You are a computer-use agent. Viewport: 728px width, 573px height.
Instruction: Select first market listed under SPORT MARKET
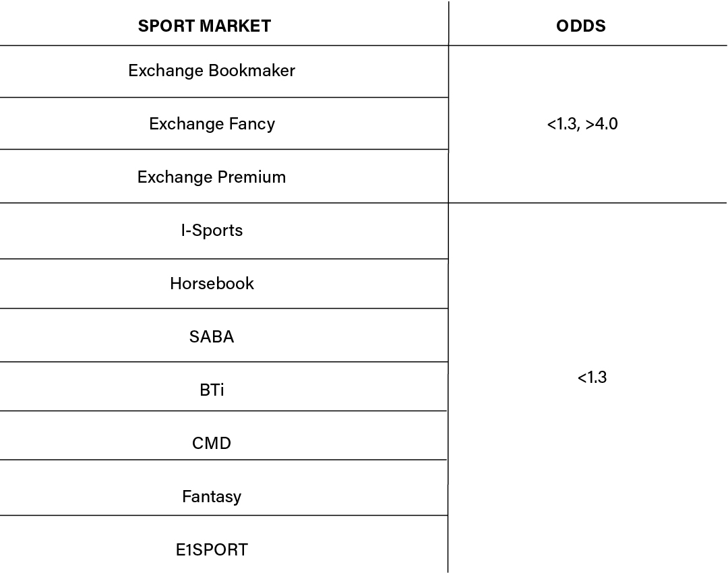tap(212, 71)
